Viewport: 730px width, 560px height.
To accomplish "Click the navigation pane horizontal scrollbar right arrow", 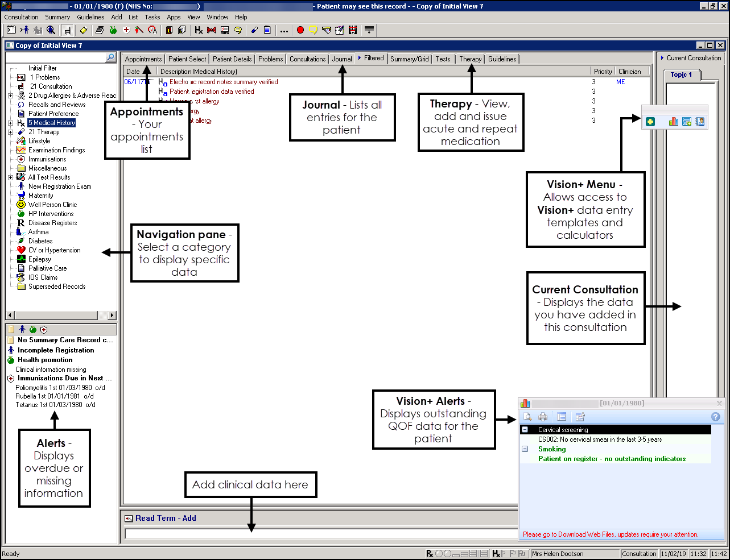I will [112, 316].
